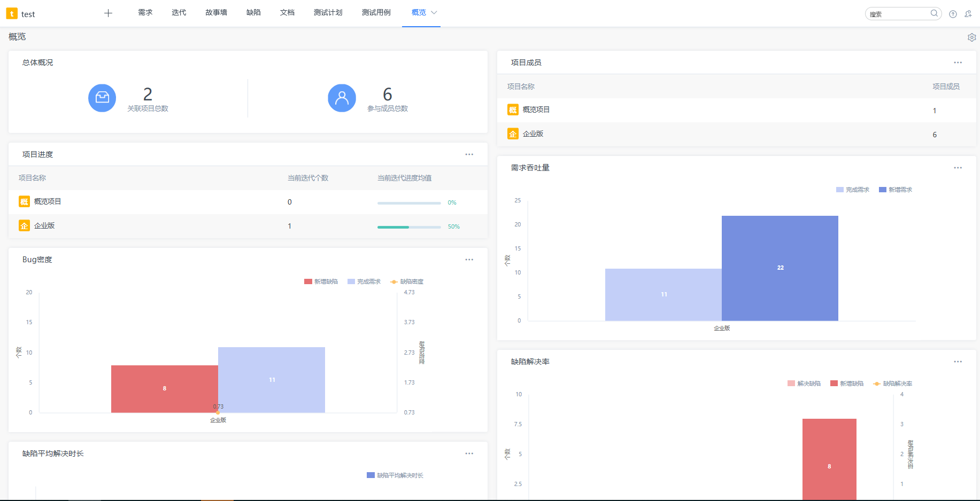Image resolution: width=980 pixels, height=501 pixels.
Task: Click the 0.73 density point marker
Action: pyautogui.click(x=218, y=412)
